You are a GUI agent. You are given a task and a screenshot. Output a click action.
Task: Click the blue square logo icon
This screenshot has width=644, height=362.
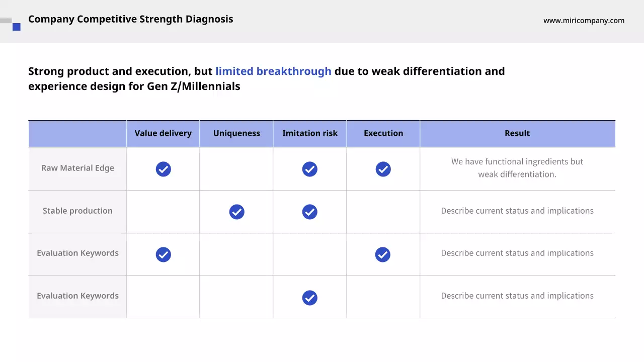coord(17,27)
